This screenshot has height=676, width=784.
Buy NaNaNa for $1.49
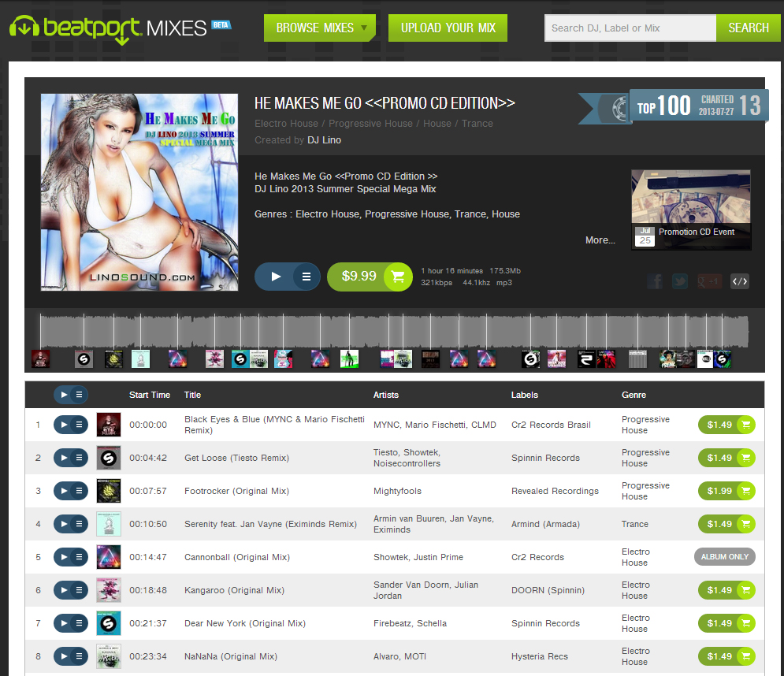click(726, 656)
